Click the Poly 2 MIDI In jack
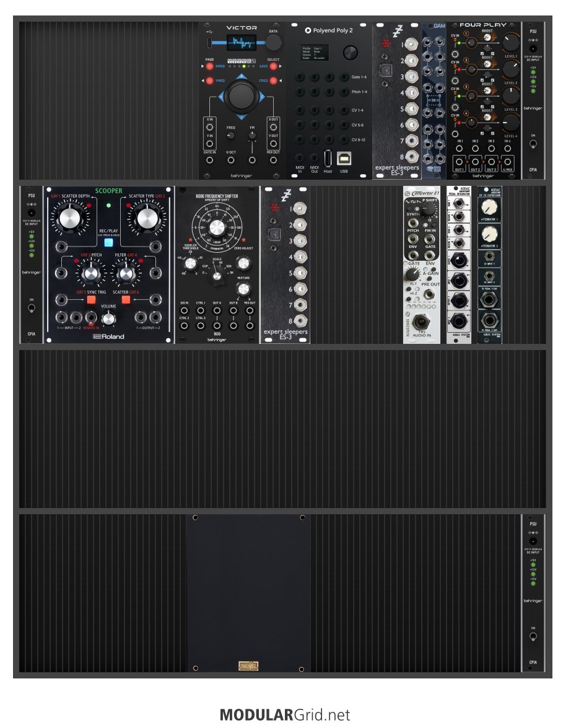The image size is (571, 728). [300, 158]
